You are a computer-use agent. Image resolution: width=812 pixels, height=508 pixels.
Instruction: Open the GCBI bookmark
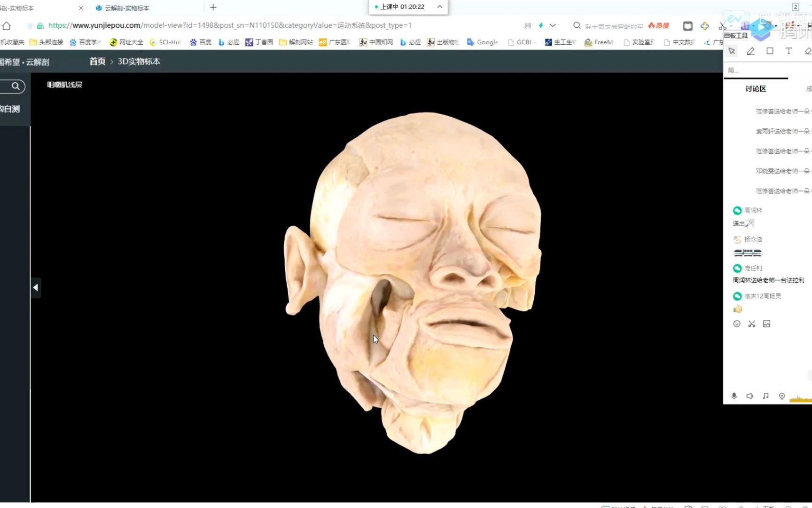tap(522, 42)
